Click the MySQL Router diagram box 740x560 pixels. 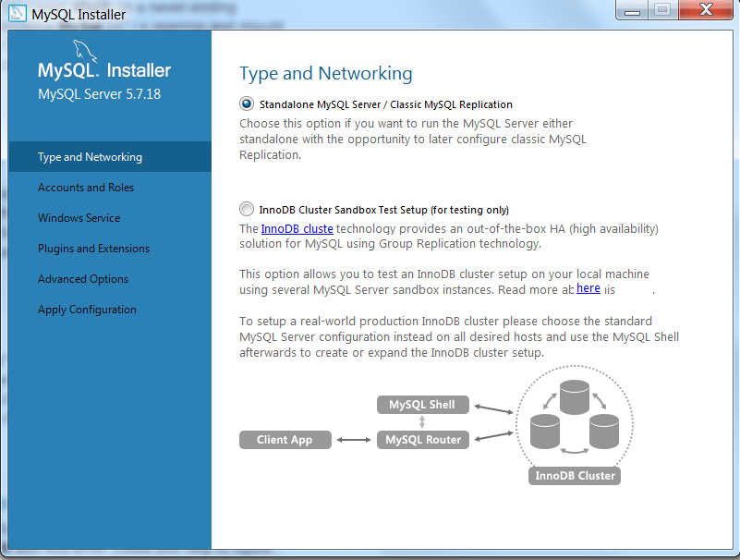[x=423, y=440]
